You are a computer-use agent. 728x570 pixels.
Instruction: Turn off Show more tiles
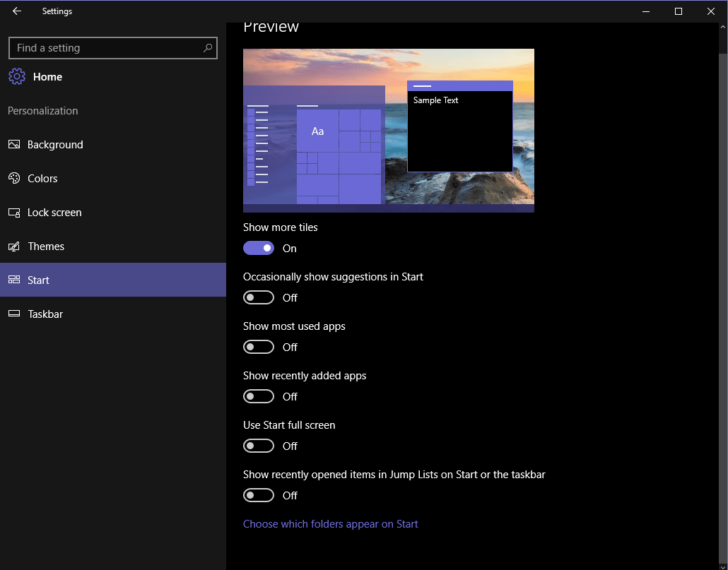(x=259, y=248)
